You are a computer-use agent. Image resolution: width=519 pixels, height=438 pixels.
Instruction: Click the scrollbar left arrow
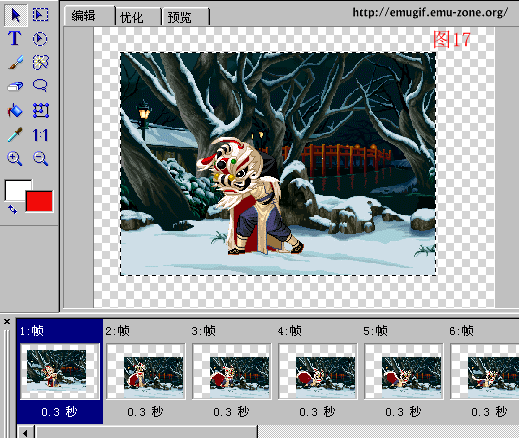26,433
